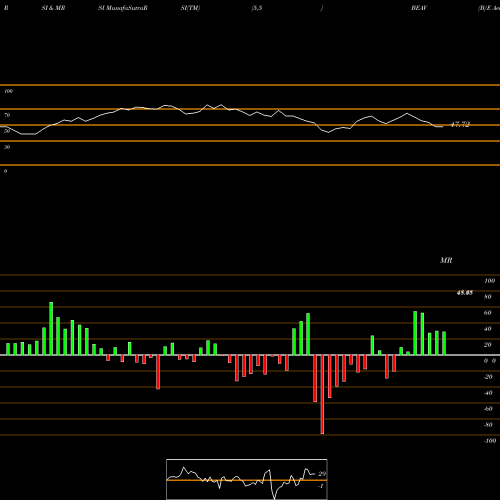Viewport: 500px width, 500px height.
Task: Click the value -1 in mini chart
Action: coord(321,486)
